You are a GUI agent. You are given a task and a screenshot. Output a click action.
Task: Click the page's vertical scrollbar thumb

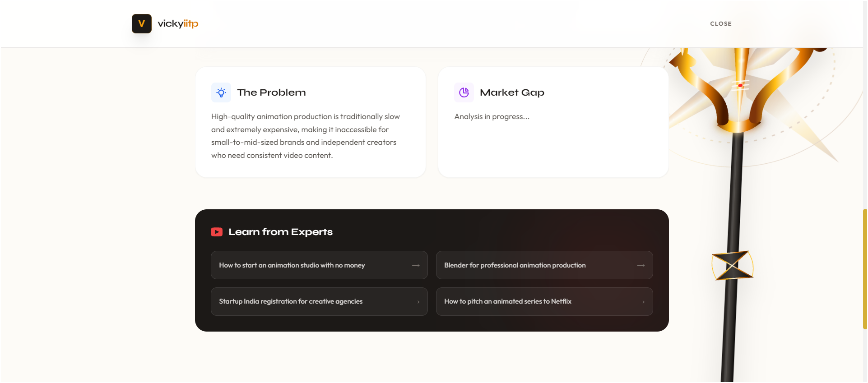[864, 269]
